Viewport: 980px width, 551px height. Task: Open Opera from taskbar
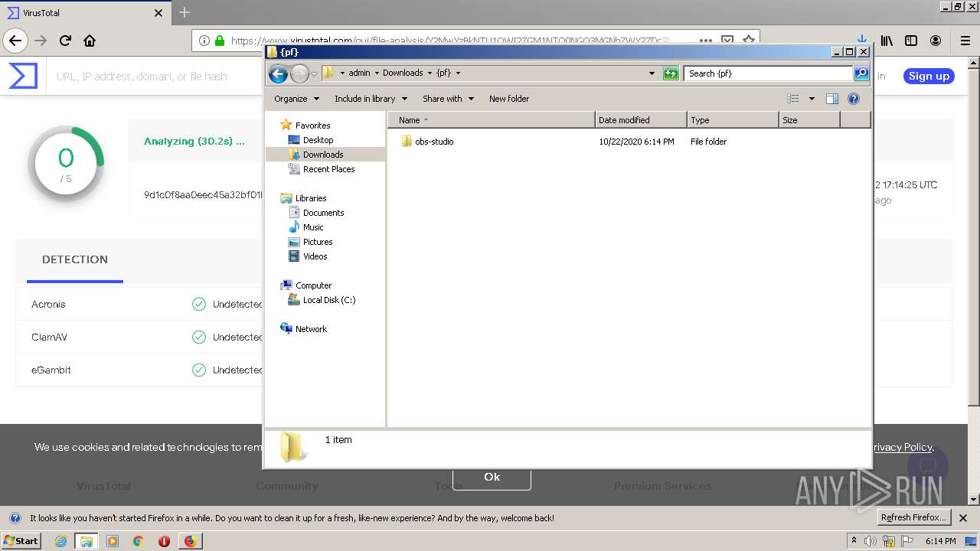[x=164, y=541]
